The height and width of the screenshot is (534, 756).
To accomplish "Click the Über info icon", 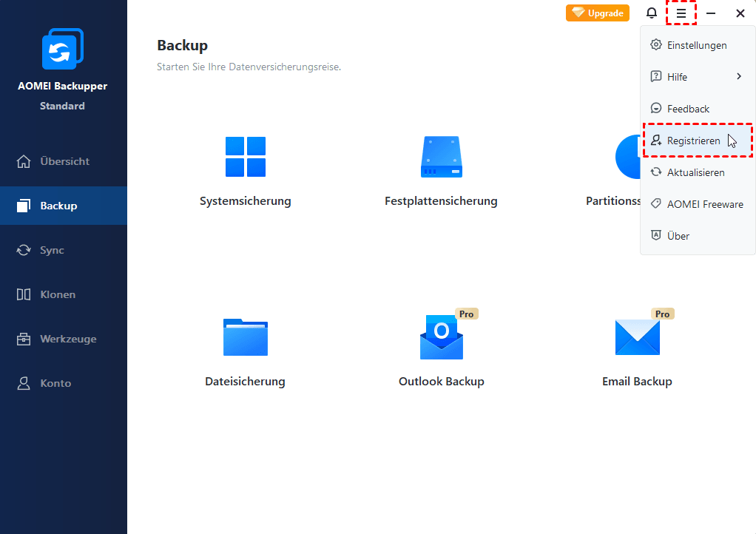I will pyautogui.click(x=655, y=235).
